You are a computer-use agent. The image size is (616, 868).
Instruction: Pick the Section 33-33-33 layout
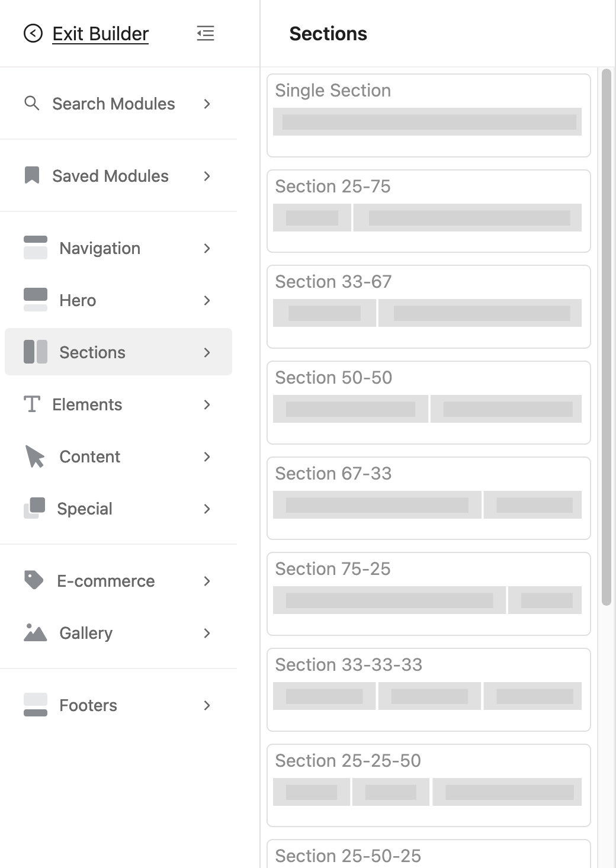[428, 690]
